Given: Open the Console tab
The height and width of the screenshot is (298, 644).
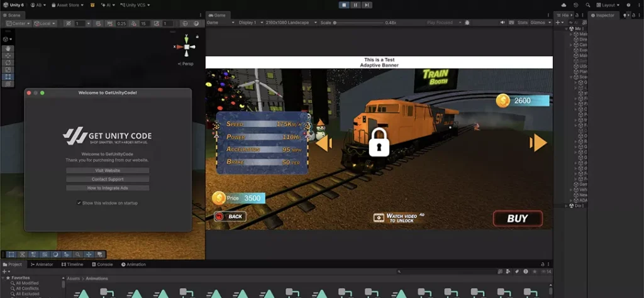Looking at the screenshot, I should (x=103, y=264).
